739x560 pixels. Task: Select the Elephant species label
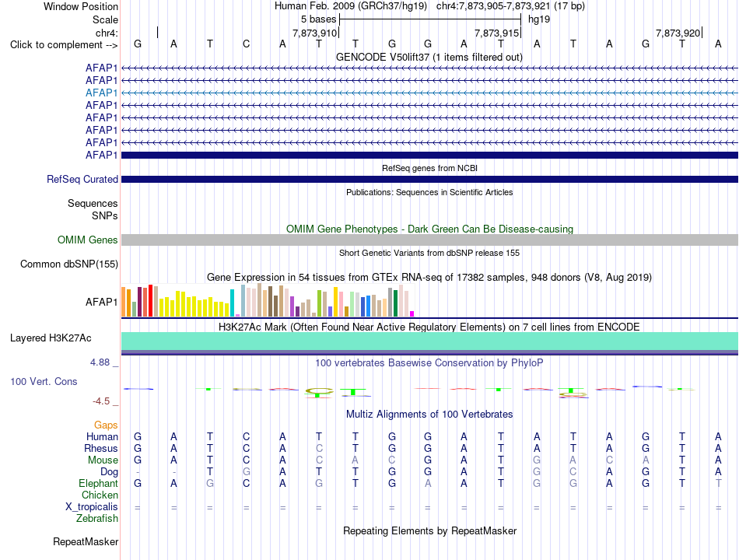(98, 484)
